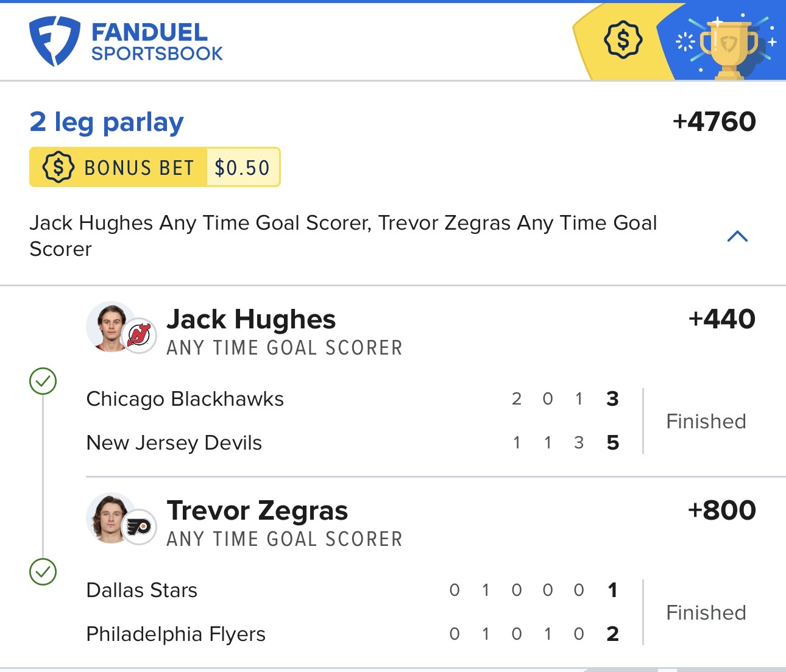Tap the Philadelphia Flyers score row
Viewport: 786px width, 672px height.
click(352, 634)
